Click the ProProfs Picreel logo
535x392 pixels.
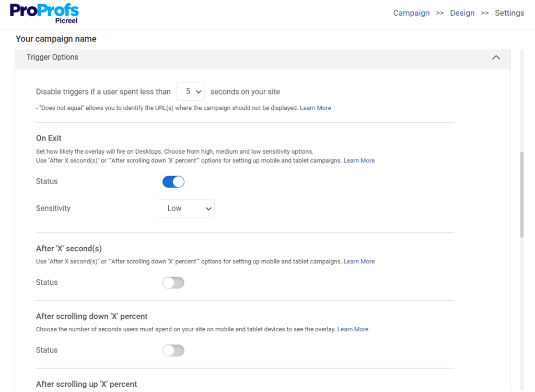coord(44,13)
